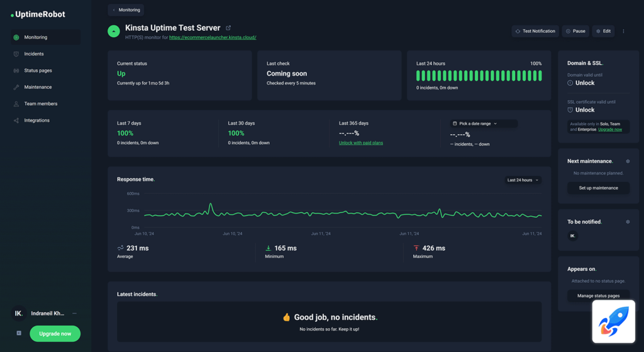644x352 pixels.
Task: Click the Currently up for 1mo 5d 3h text
Action: tap(143, 83)
